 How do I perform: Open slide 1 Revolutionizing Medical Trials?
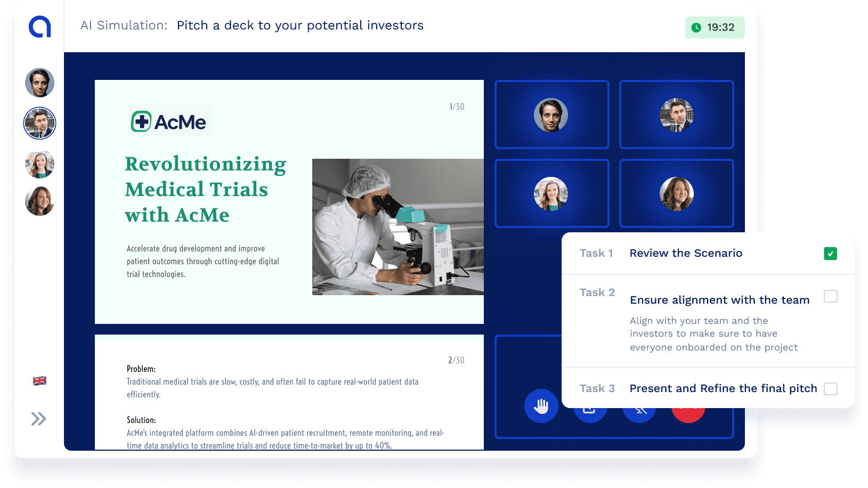click(289, 201)
